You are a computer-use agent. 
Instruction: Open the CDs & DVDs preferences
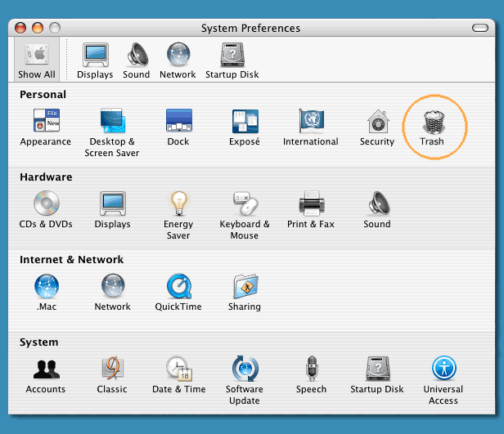(x=46, y=209)
